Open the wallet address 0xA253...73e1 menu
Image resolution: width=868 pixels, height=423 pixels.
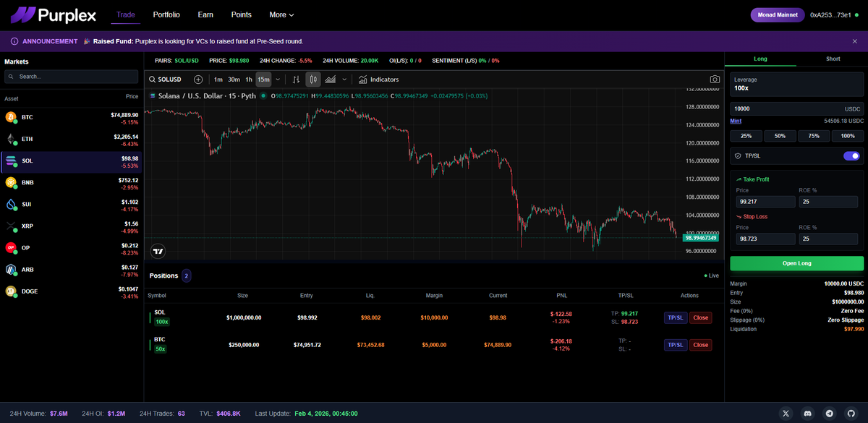[x=835, y=14]
